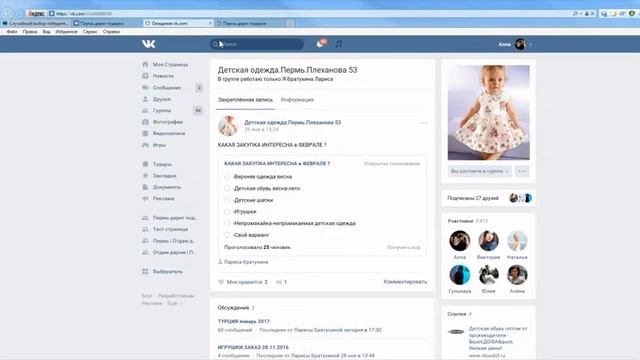Open the notifications bell icon

tap(320, 44)
